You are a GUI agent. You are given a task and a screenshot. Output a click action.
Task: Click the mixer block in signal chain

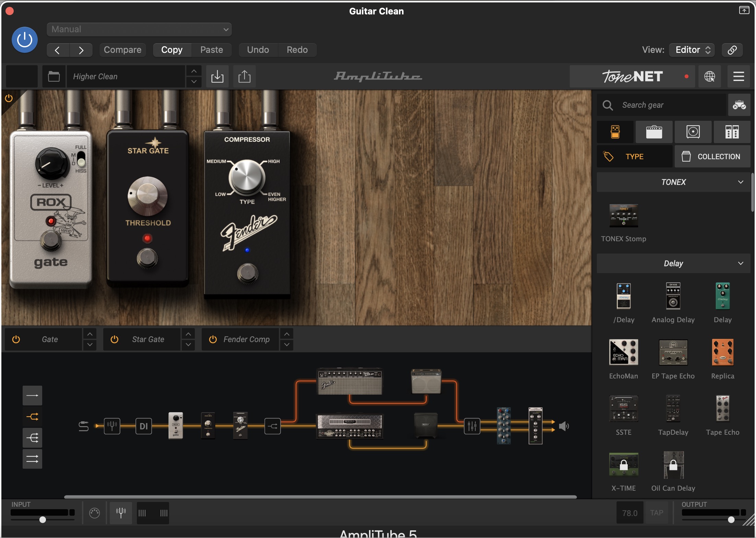pos(472,426)
